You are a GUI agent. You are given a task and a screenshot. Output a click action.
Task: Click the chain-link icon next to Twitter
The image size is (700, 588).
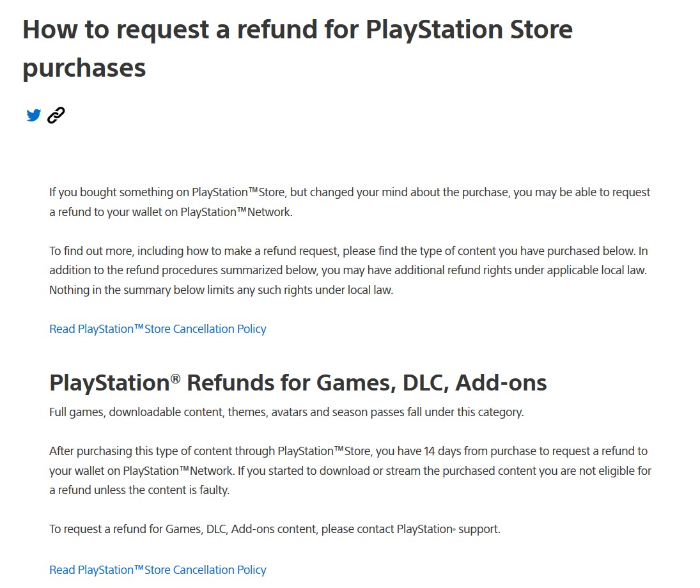[56, 115]
